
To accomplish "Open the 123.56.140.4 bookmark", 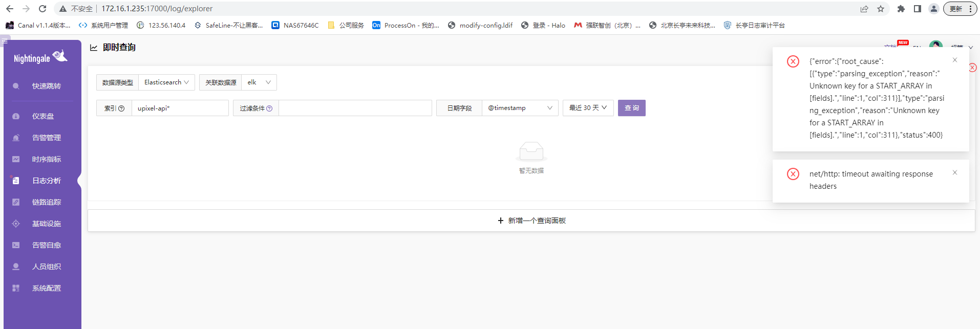I will click(161, 25).
